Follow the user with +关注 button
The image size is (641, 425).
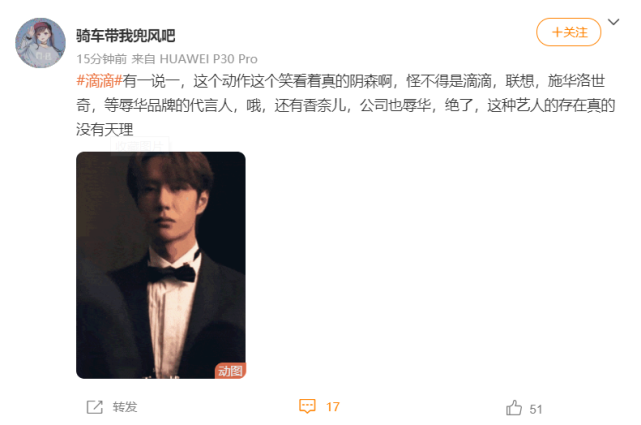pyautogui.click(x=569, y=32)
